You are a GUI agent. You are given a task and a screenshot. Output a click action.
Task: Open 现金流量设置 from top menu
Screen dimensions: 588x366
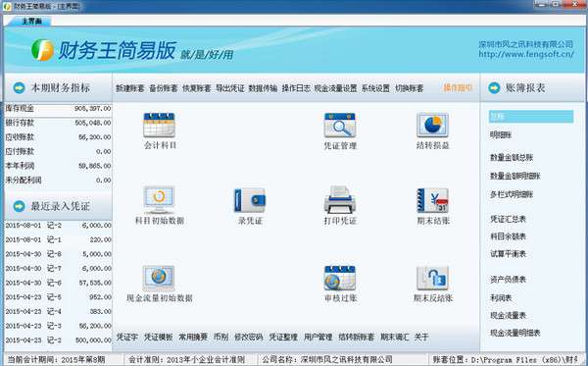click(335, 88)
